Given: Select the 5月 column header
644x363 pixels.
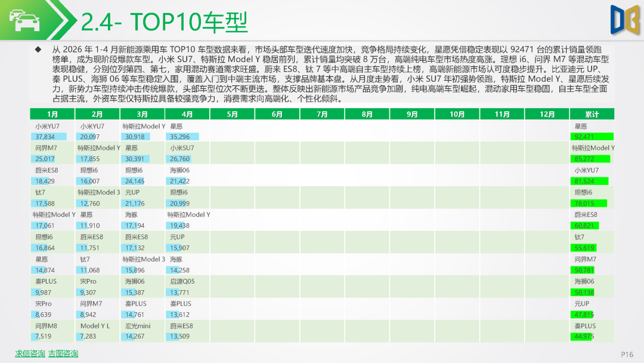Looking at the screenshot, I should 232,114.
